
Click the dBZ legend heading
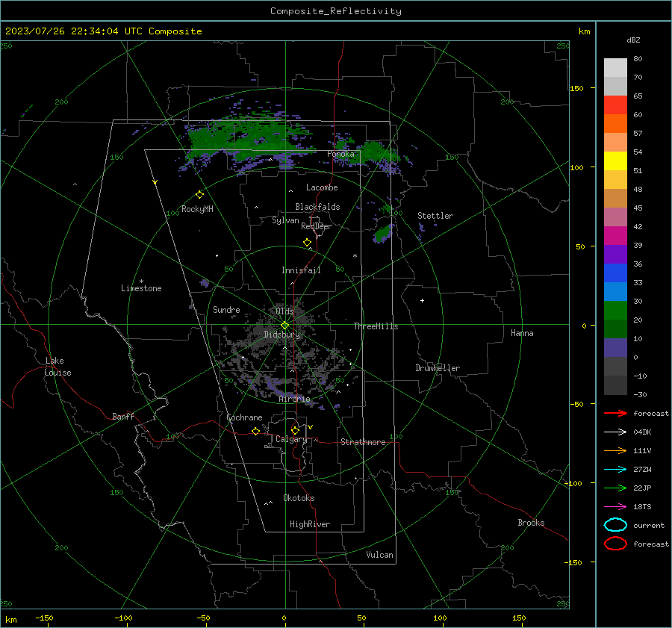633,40
